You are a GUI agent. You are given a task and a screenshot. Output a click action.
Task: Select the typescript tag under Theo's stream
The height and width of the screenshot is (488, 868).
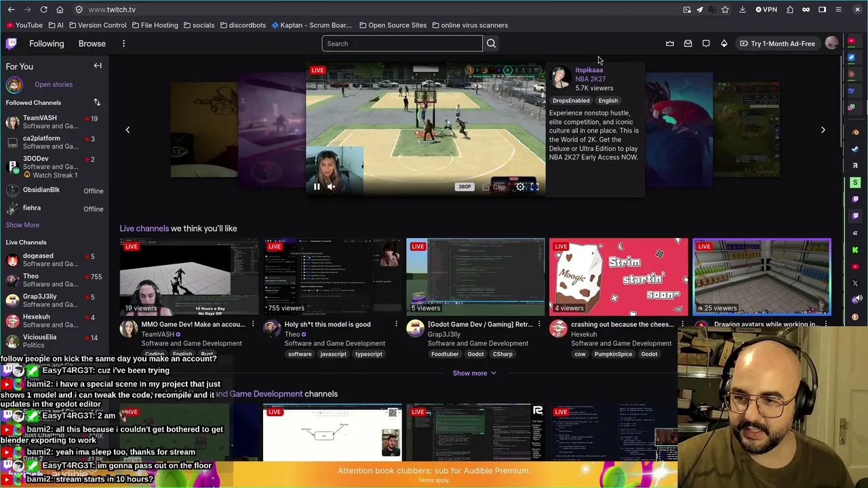click(x=369, y=354)
